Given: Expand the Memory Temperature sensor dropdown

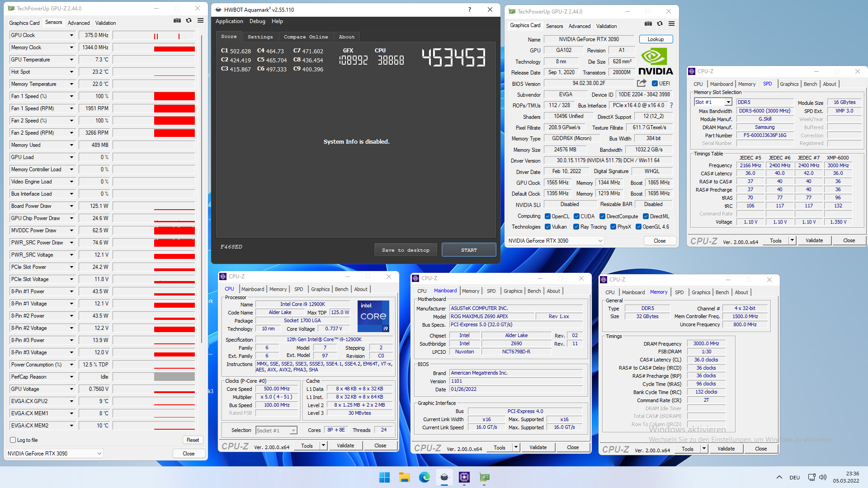Looking at the screenshot, I should [x=71, y=84].
